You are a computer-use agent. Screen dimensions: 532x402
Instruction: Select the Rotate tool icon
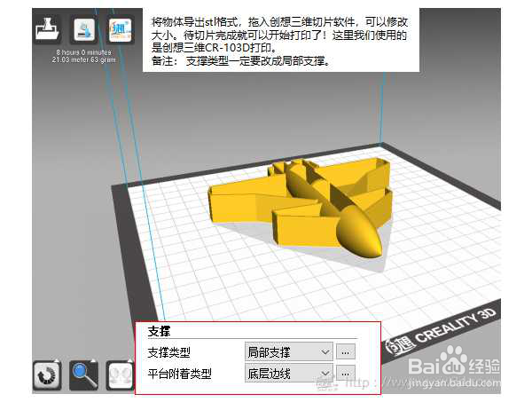coord(48,375)
